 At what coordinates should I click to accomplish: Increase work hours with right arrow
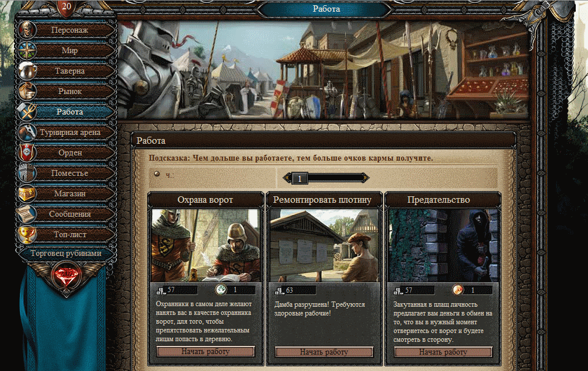pos(364,178)
